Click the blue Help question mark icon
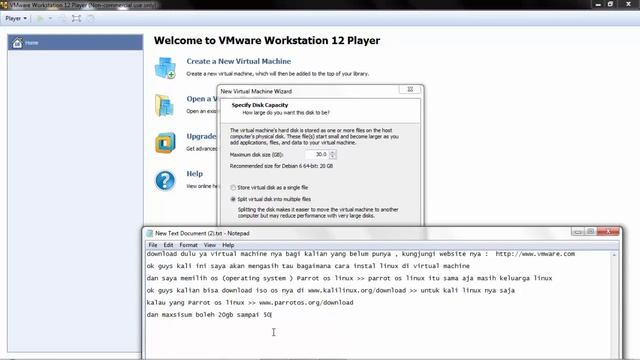The image size is (640, 360). point(165,180)
